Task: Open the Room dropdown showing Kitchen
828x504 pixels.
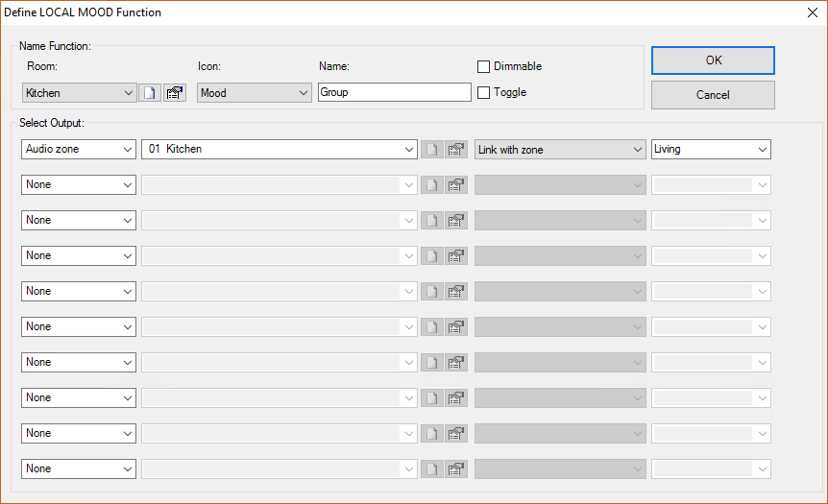Action: (x=79, y=93)
